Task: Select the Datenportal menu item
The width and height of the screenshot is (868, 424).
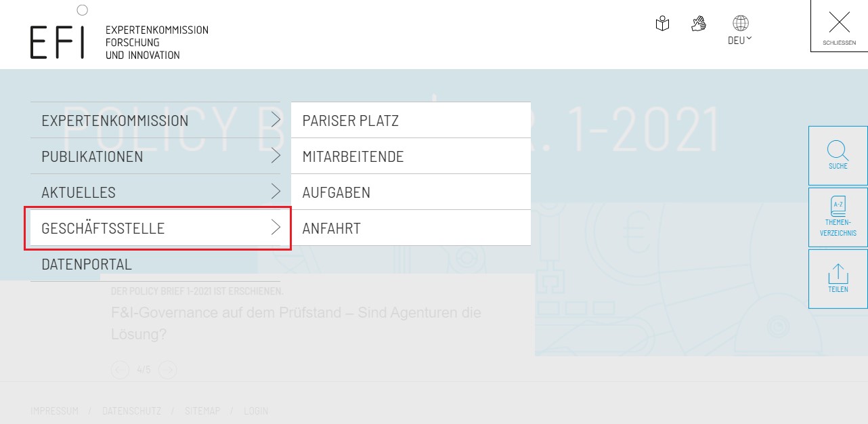Action: [87, 264]
